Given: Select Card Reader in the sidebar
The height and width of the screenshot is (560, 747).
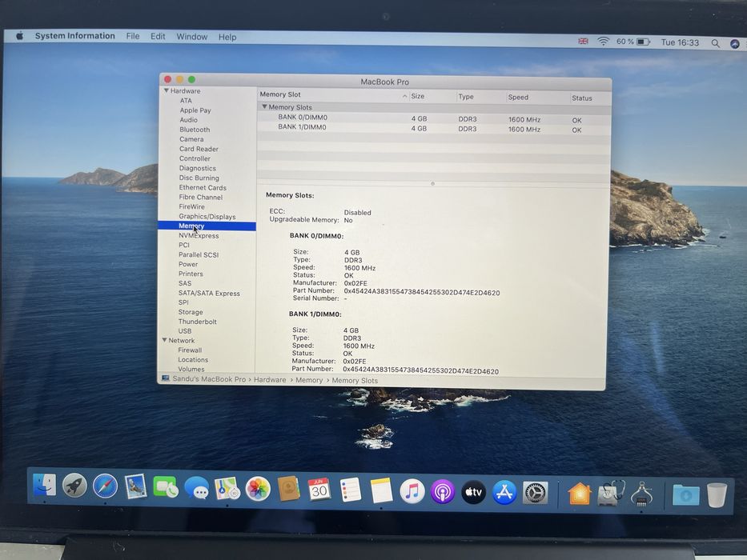Looking at the screenshot, I should pyautogui.click(x=199, y=149).
